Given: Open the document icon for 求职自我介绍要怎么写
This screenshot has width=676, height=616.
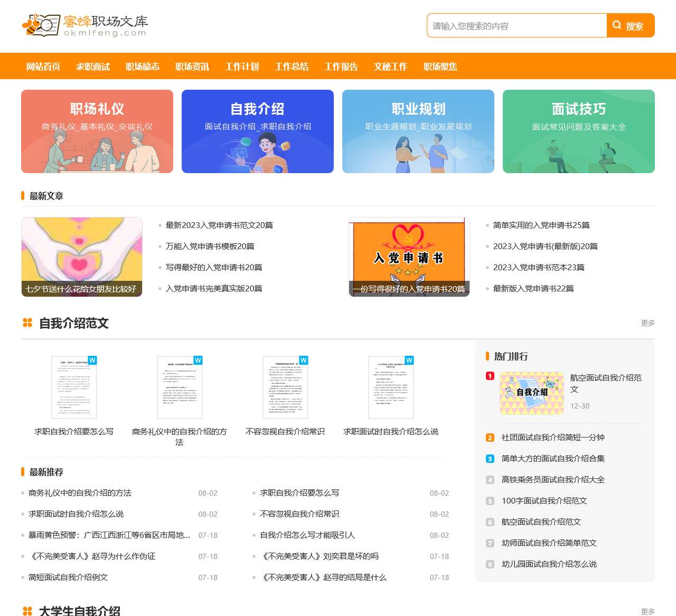Looking at the screenshot, I should 74,387.
